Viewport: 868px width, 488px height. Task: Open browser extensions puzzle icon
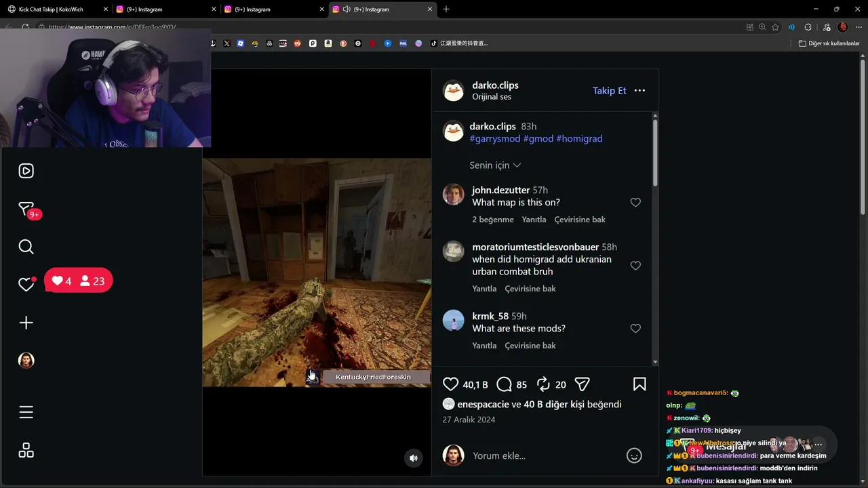point(808,27)
